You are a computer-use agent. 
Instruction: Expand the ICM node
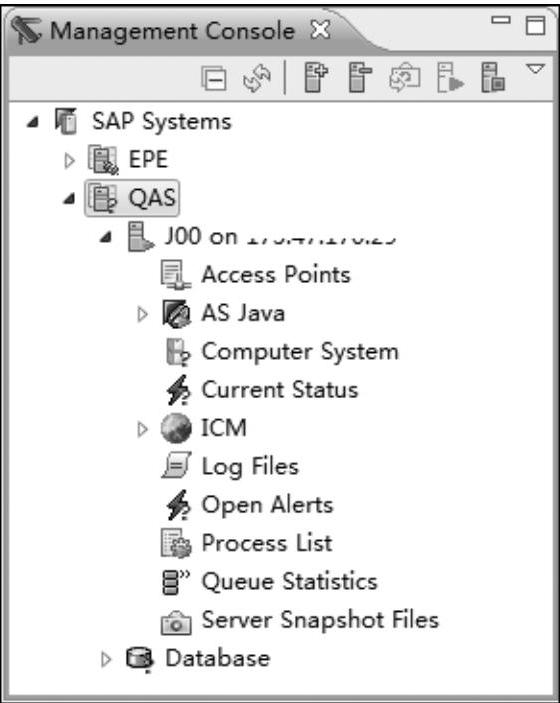tap(142, 429)
